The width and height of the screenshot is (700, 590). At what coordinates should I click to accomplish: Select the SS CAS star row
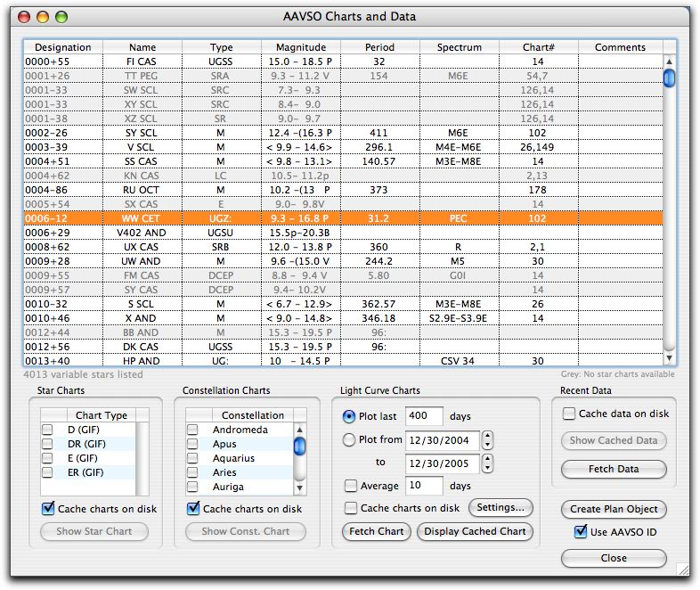pyautogui.click(x=142, y=161)
